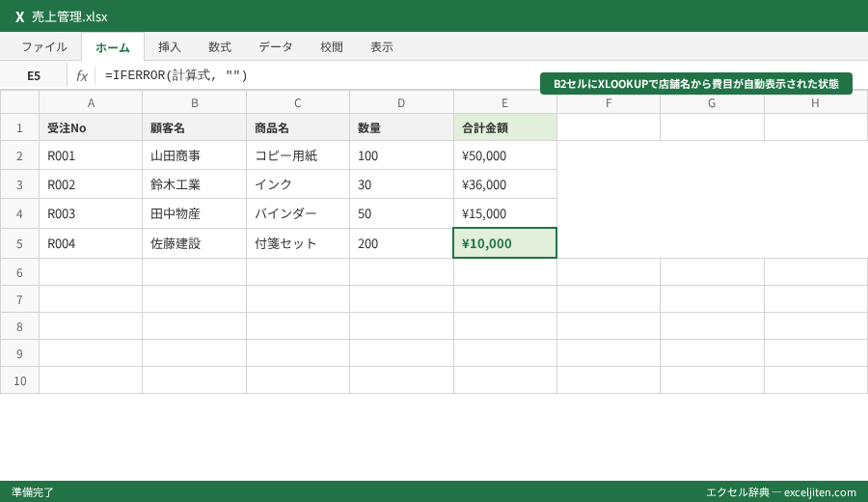This screenshot has width=868, height=502.
Task: Click the Excel X logo in title bar
Action: [20, 16]
